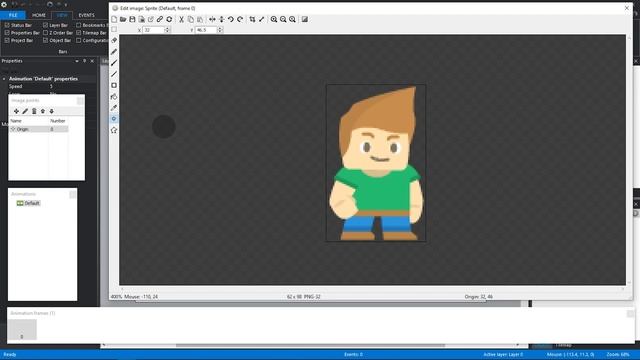The width and height of the screenshot is (640, 360).
Task: Reset zoom with the third magnifier icon
Action: pyautogui.click(x=292, y=19)
